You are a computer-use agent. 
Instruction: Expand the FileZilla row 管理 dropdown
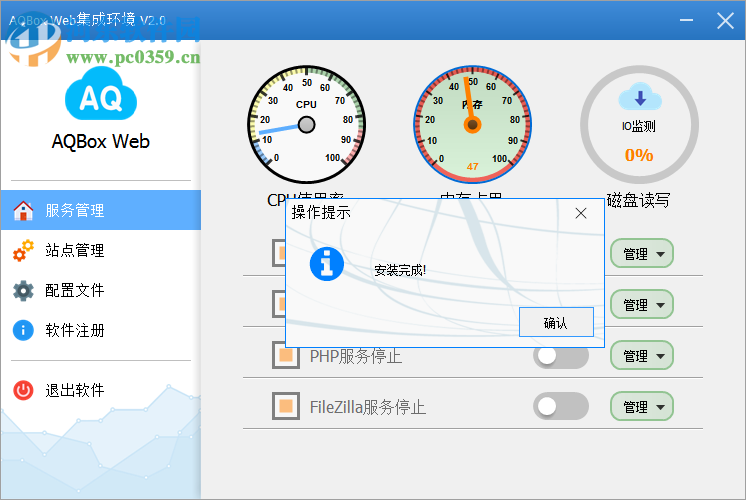click(642, 406)
